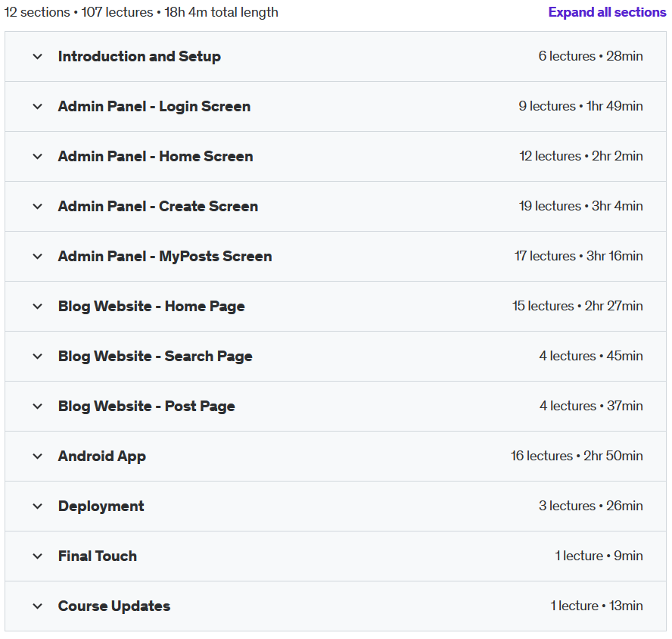The height and width of the screenshot is (639, 672).
Task: Open the Admin Panel - MyPosts Screen title
Action: [165, 256]
